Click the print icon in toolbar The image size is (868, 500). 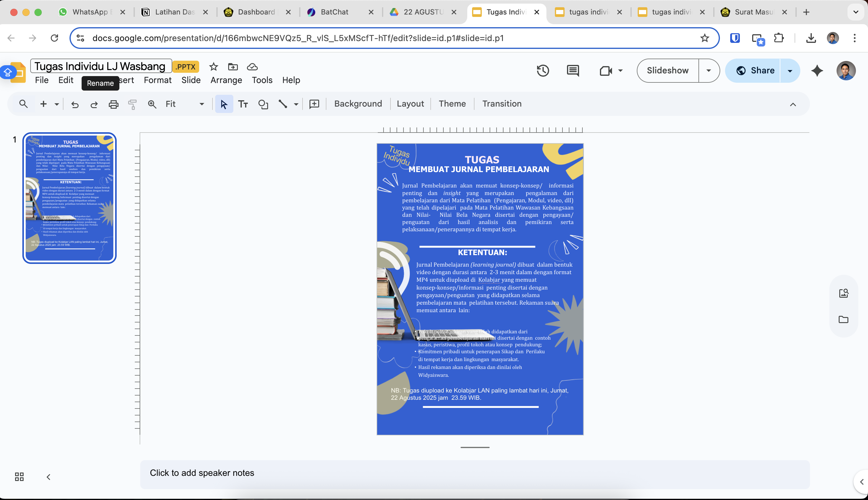(x=113, y=104)
